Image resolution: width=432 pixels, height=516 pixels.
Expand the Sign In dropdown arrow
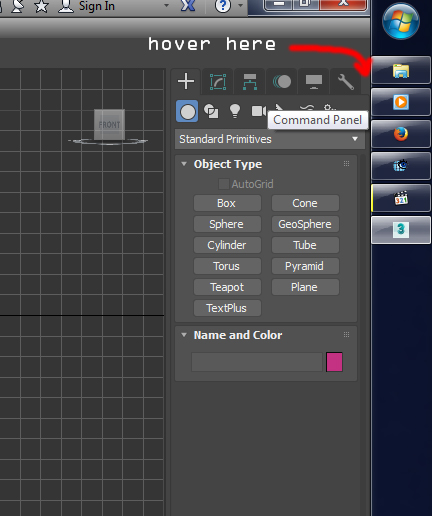pos(166,6)
